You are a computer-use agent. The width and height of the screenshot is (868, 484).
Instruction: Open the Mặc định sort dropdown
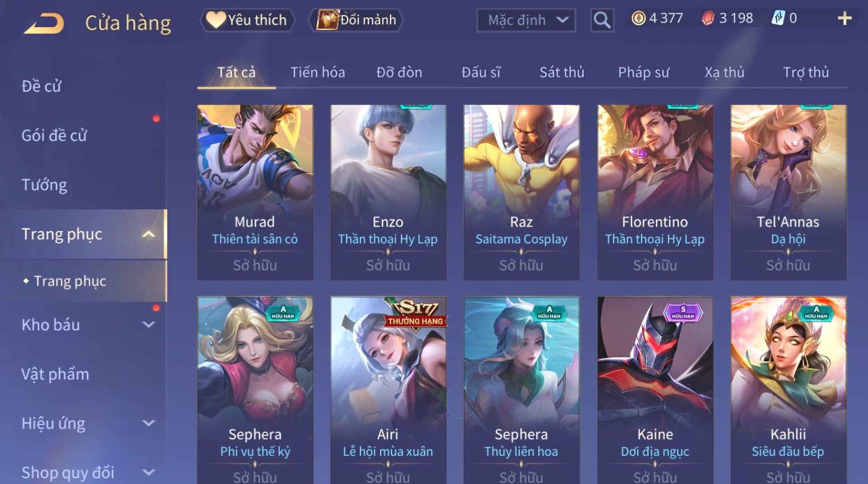[526, 20]
